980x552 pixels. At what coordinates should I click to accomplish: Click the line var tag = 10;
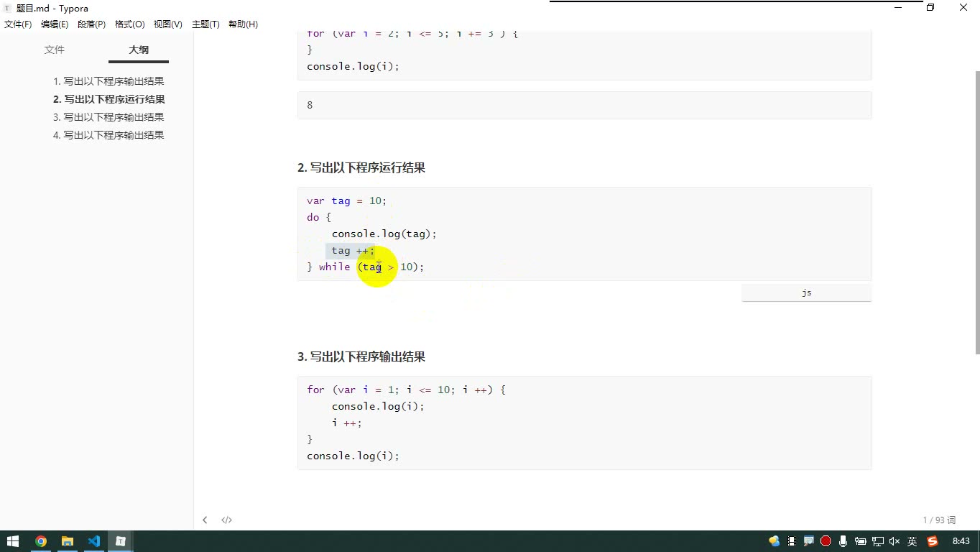[x=346, y=201]
